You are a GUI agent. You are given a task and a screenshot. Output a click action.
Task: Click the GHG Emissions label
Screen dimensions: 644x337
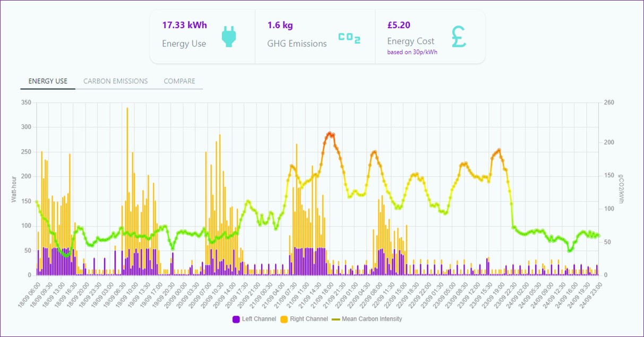(297, 44)
